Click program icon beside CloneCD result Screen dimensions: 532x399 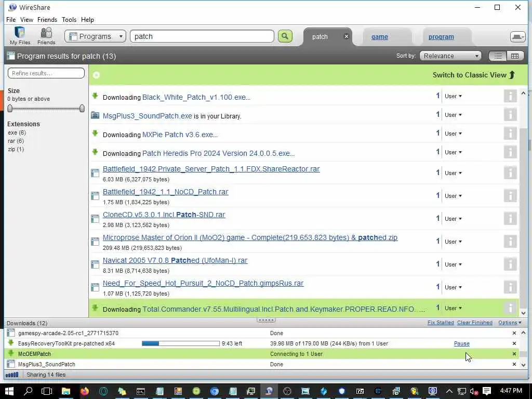(x=95, y=219)
